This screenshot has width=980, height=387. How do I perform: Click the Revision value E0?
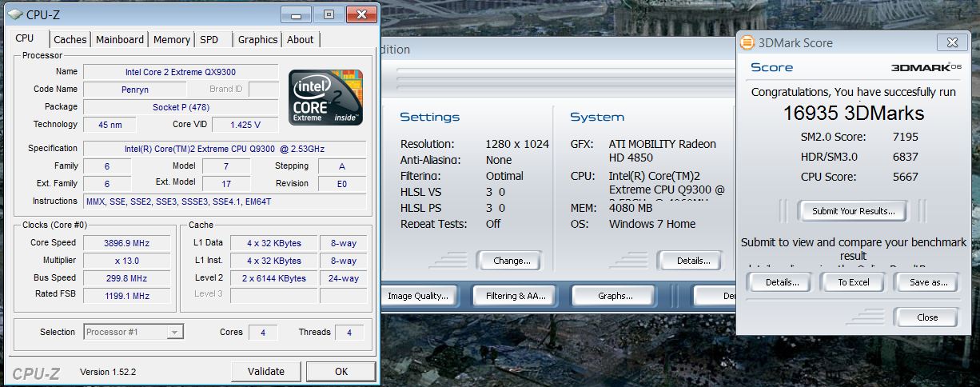(x=342, y=184)
